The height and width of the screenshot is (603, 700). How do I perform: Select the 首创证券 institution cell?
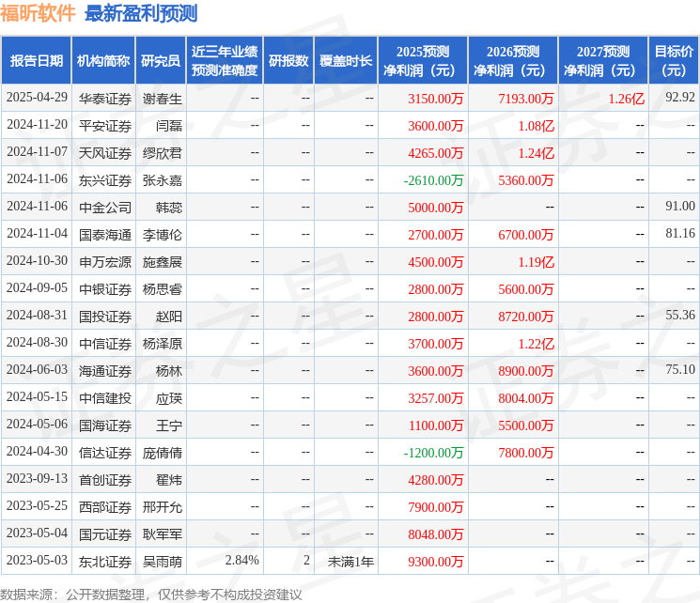click(x=105, y=480)
